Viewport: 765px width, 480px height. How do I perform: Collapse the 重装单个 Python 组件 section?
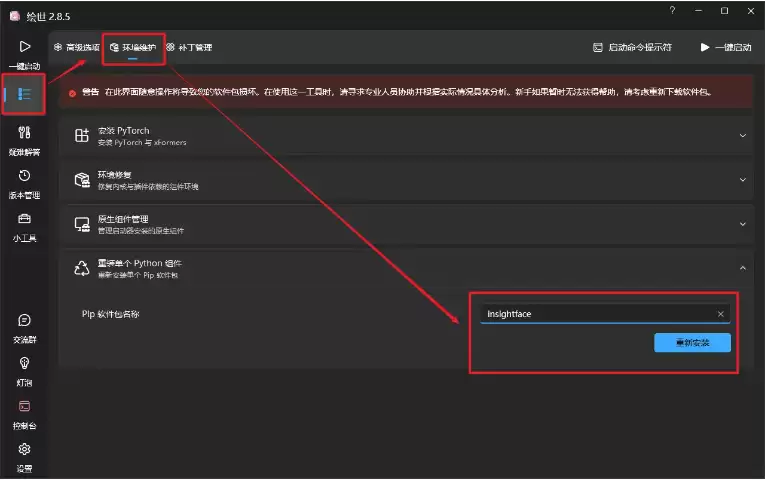(x=743, y=268)
